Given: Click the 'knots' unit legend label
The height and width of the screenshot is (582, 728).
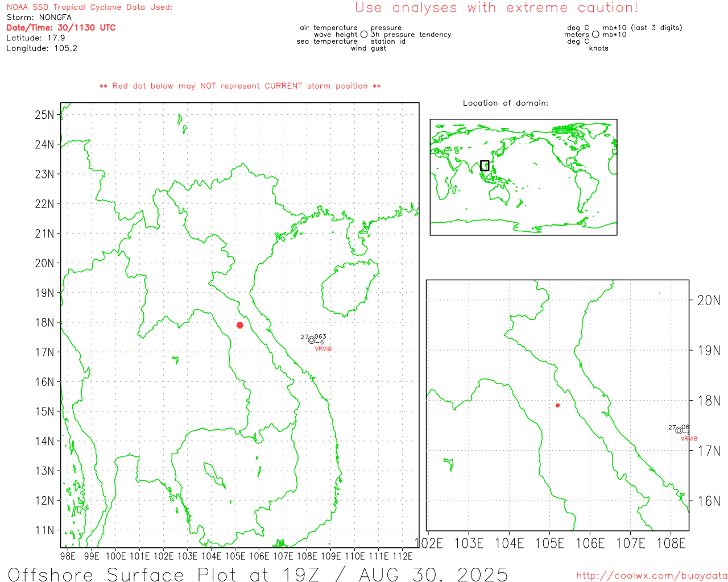Looking at the screenshot, I should click(x=599, y=48).
